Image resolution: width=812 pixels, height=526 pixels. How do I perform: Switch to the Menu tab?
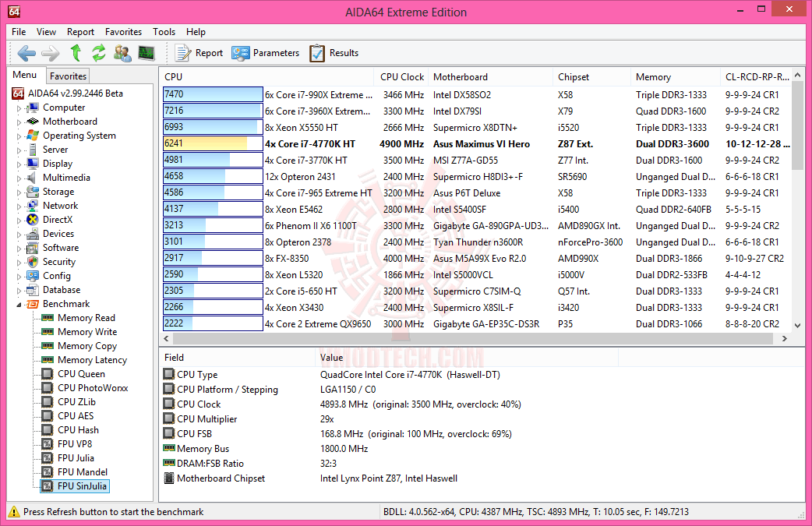(25, 75)
